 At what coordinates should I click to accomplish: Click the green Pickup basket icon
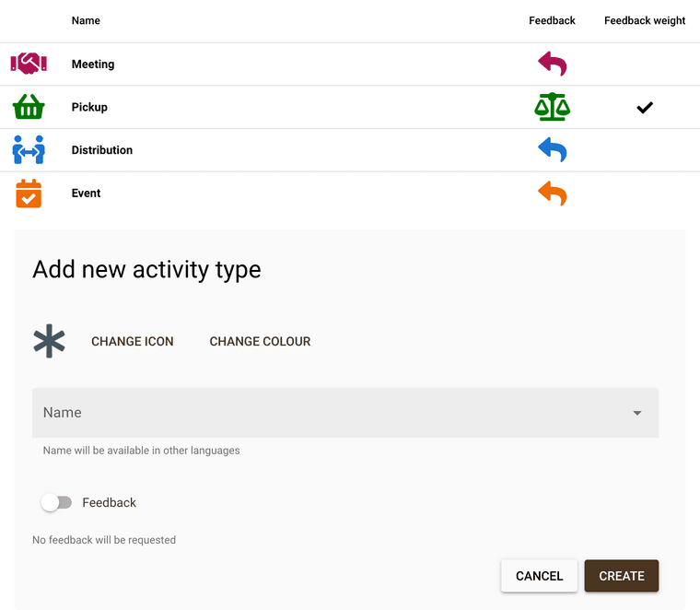pos(29,107)
